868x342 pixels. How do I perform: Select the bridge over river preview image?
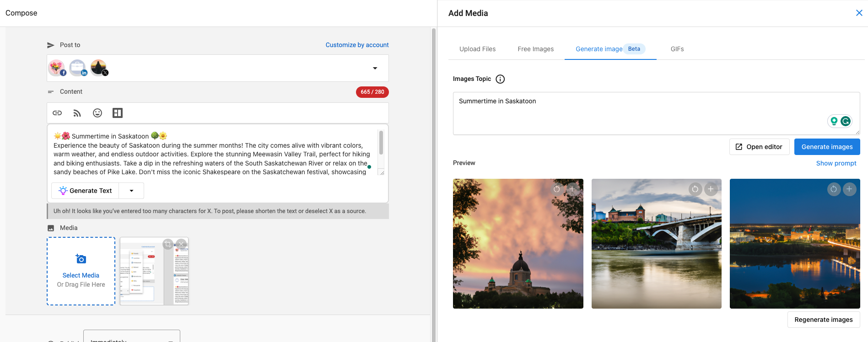(656, 244)
